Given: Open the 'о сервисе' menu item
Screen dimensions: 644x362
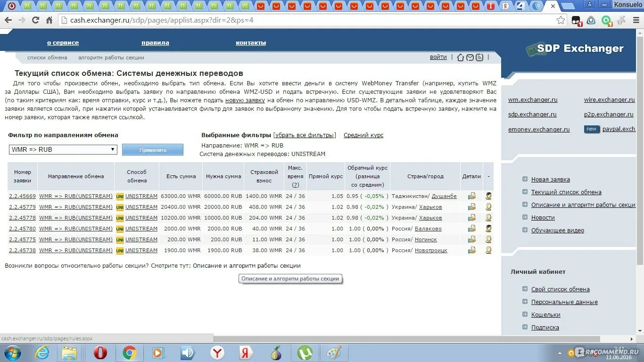Looking at the screenshot, I should 63,43.
